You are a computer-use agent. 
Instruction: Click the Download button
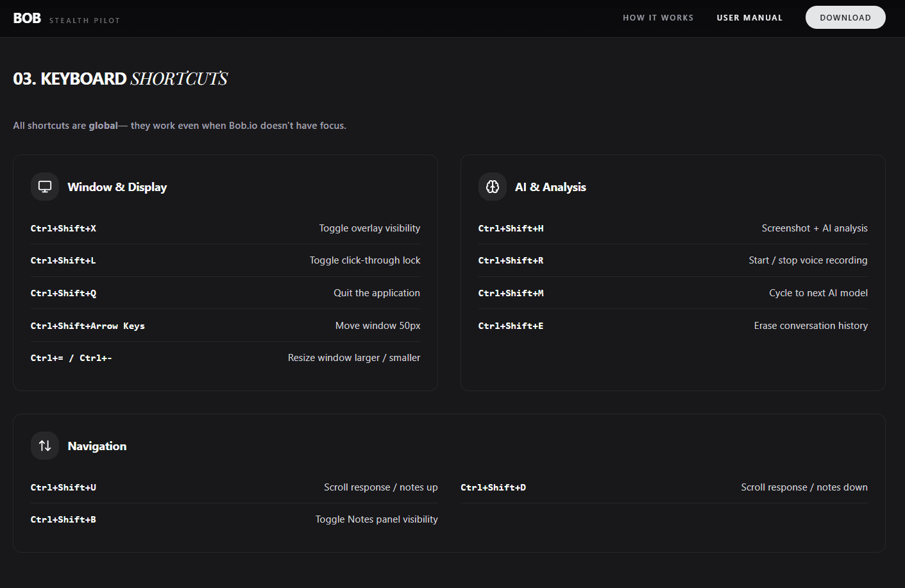845,17
